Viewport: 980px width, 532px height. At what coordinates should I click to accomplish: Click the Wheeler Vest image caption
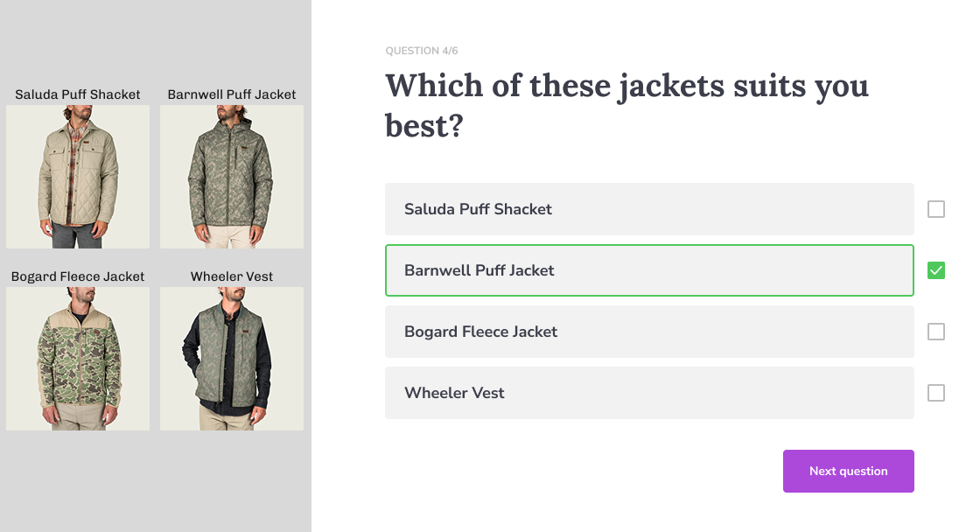(x=231, y=276)
